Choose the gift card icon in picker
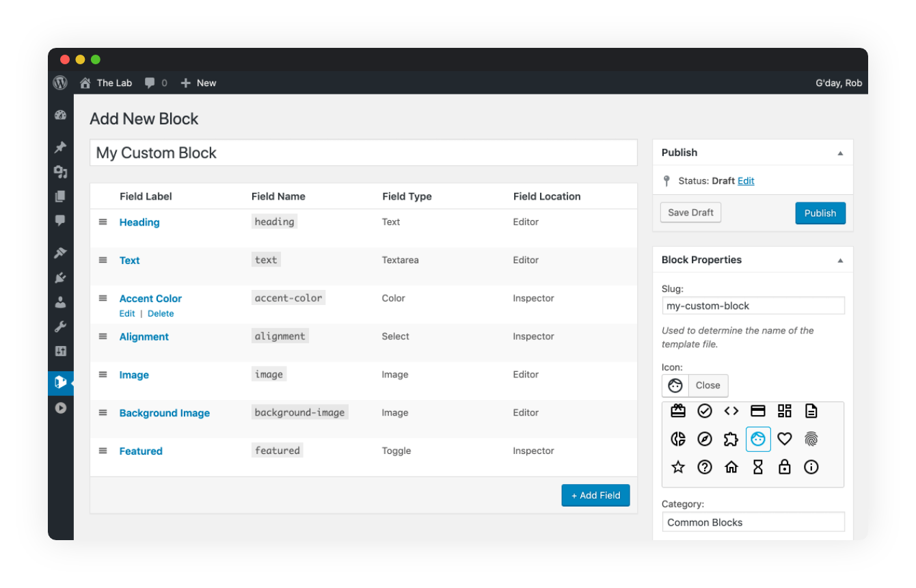This screenshot has width=916, height=588. 678,410
